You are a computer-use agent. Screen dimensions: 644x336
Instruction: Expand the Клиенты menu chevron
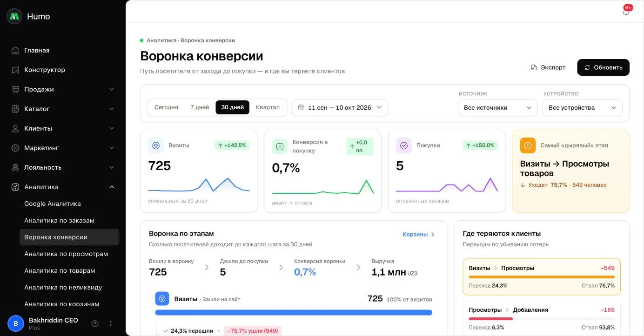(112, 128)
